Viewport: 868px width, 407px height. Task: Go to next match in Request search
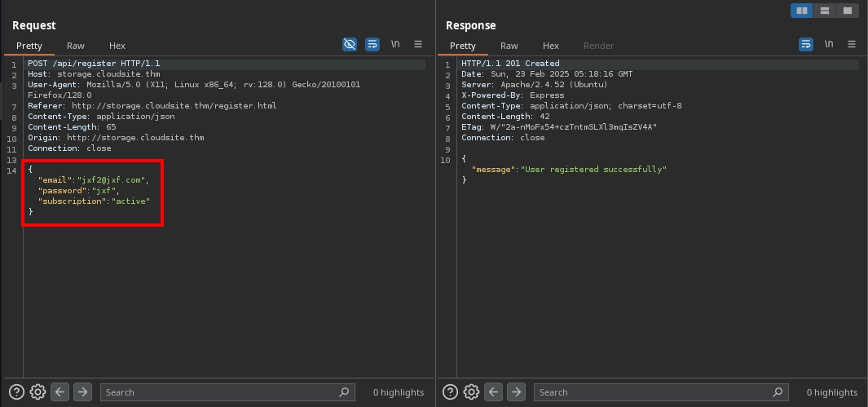[82, 392]
